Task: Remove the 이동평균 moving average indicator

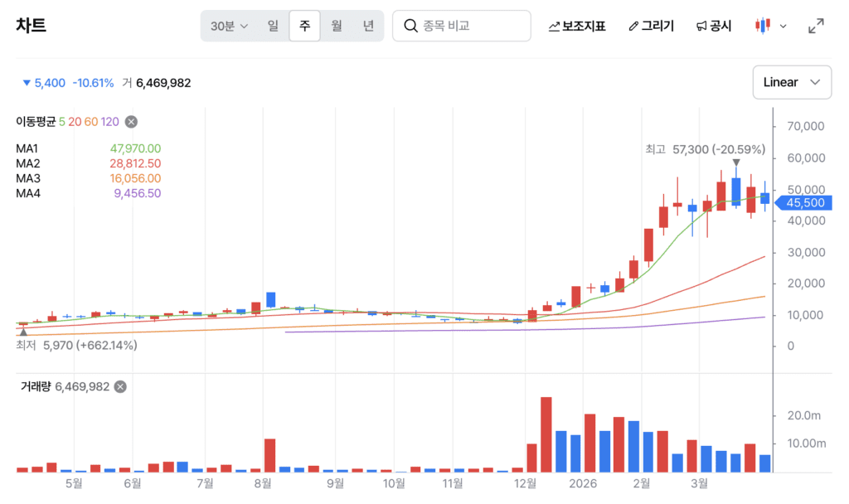Action: [x=131, y=122]
